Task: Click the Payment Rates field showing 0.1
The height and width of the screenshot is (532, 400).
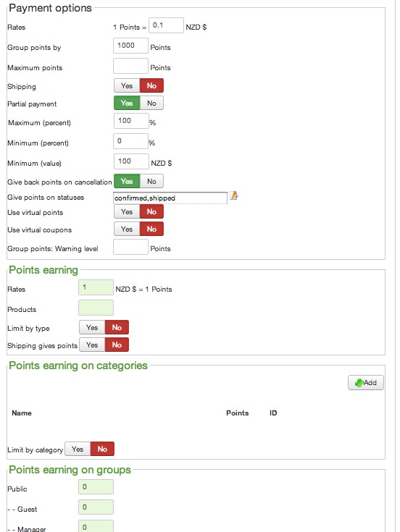Action: pyautogui.click(x=166, y=25)
